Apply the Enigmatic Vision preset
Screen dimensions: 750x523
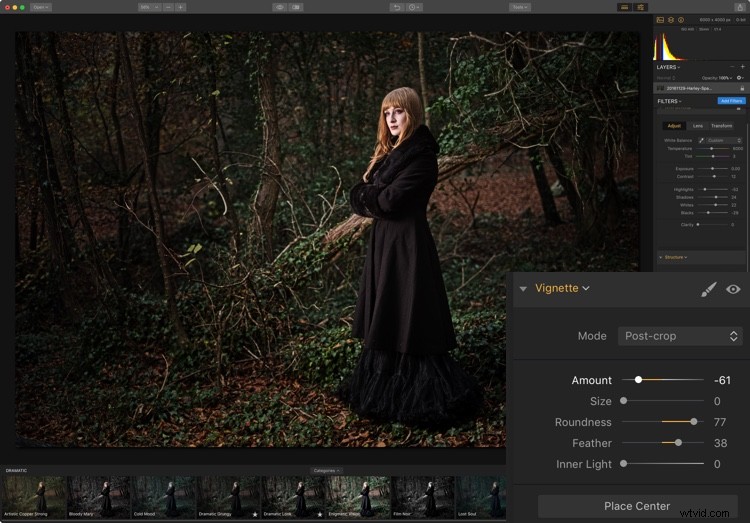tap(358, 497)
